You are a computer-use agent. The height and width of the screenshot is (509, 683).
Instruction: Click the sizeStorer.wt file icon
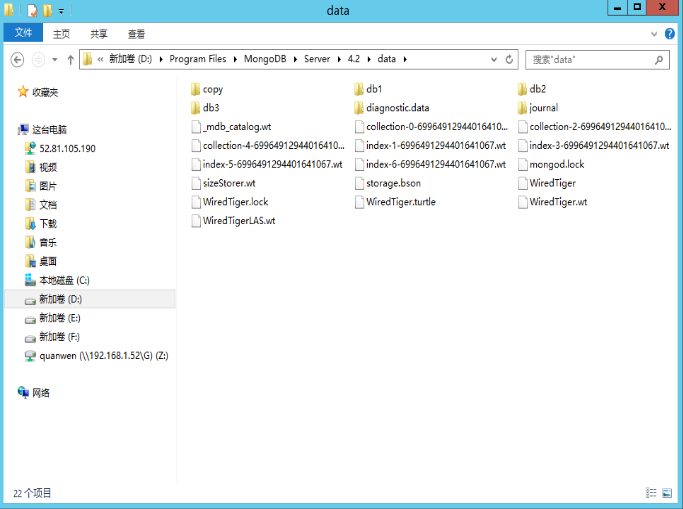click(196, 183)
